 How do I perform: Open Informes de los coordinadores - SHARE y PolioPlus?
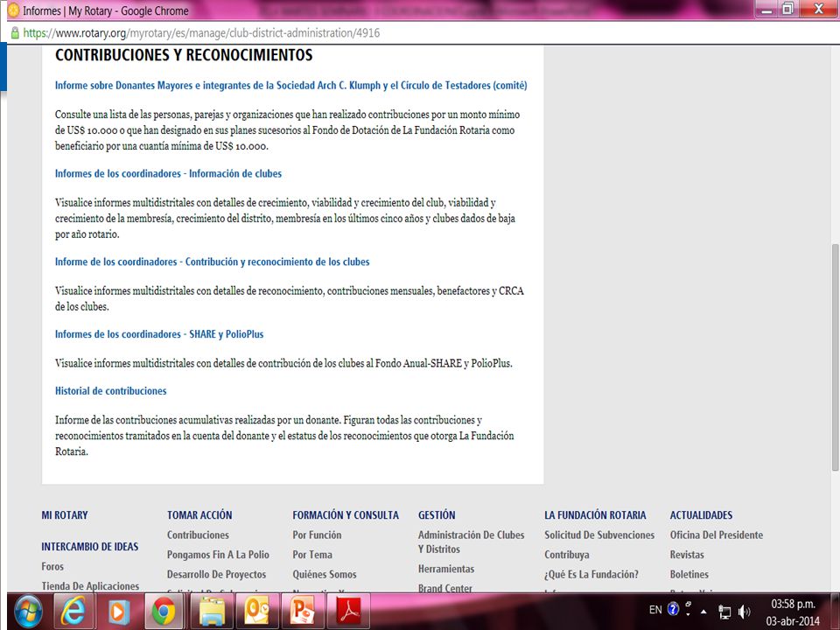click(159, 334)
